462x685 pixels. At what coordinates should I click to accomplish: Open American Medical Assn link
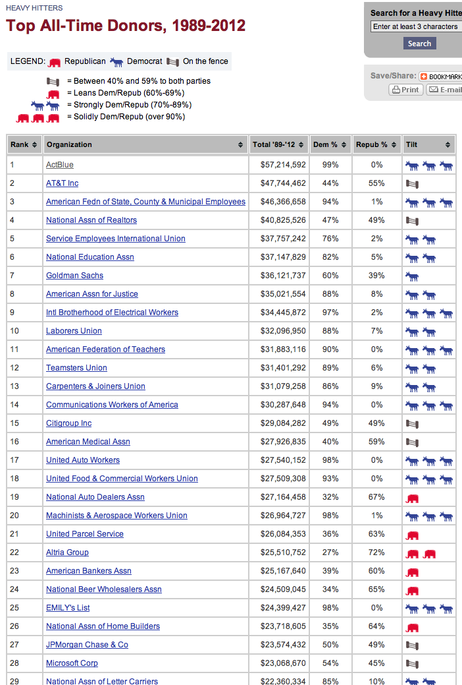(x=88, y=442)
